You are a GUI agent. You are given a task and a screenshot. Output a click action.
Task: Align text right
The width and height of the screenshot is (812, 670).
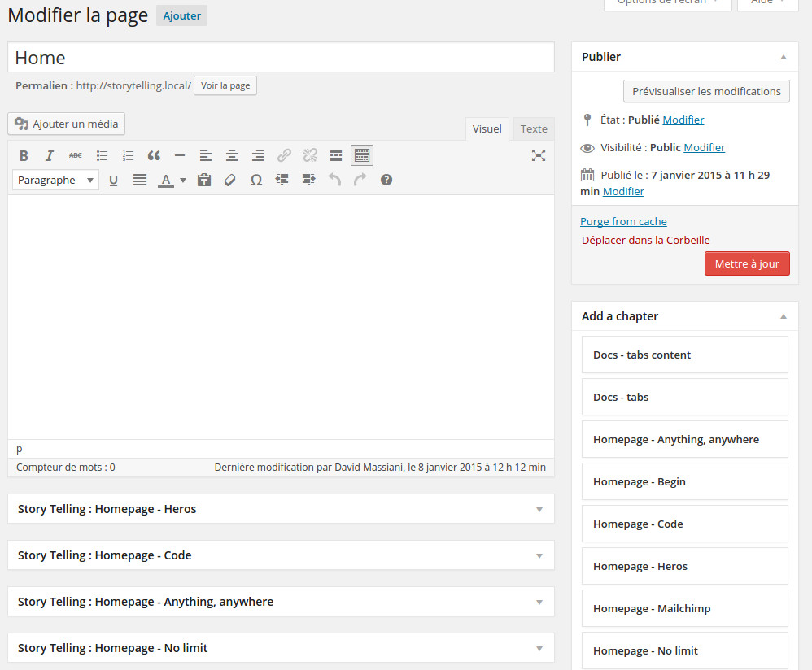(258, 155)
